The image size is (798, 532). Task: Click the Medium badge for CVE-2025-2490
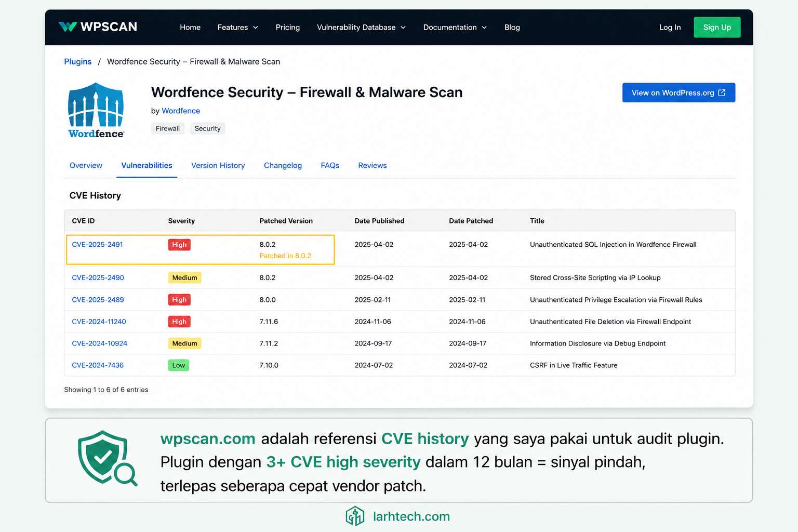(x=184, y=277)
